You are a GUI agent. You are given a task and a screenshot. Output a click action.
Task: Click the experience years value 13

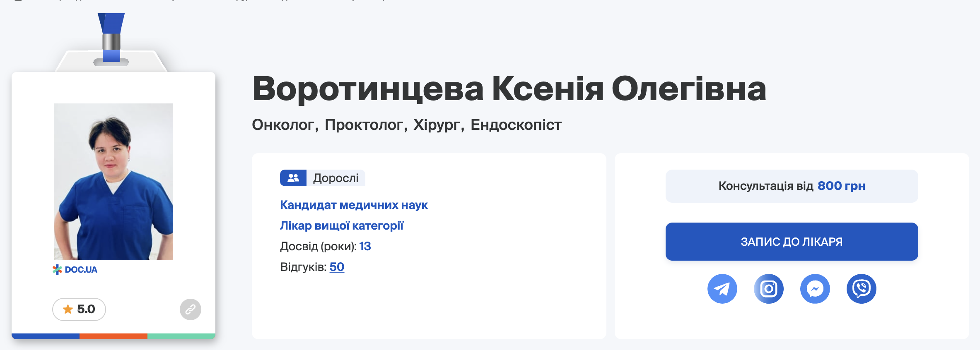365,246
